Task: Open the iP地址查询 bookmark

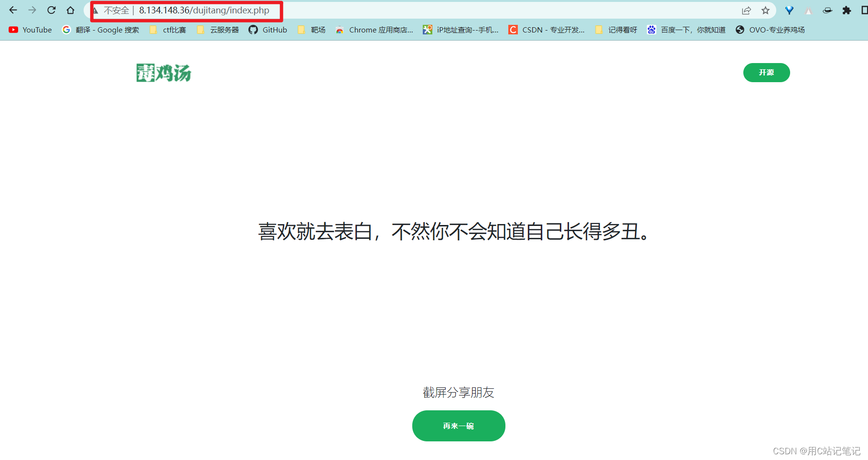Action: coord(461,30)
